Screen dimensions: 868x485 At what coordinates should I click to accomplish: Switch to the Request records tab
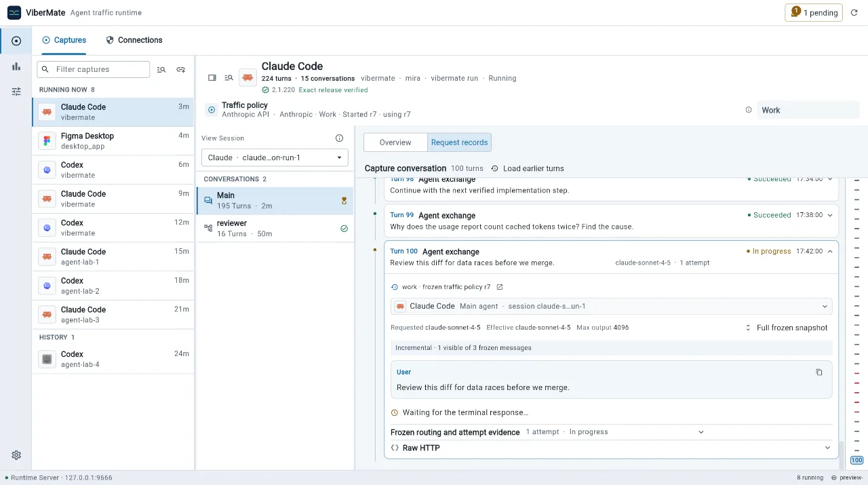coord(459,142)
